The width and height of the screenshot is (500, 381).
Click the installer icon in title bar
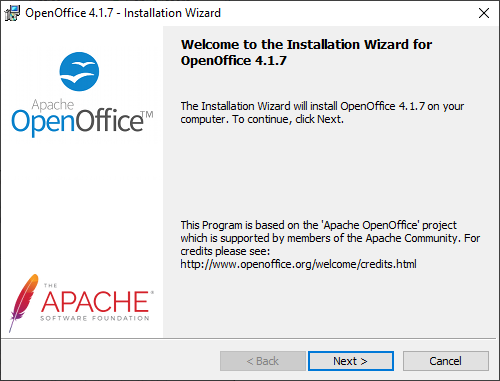point(12,13)
